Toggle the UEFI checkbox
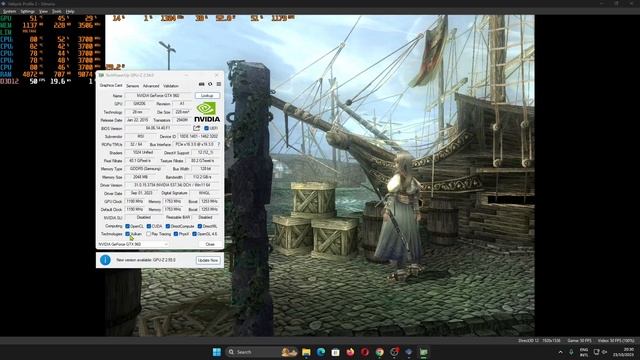Viewport: 640px width, 360px height. 207,128
